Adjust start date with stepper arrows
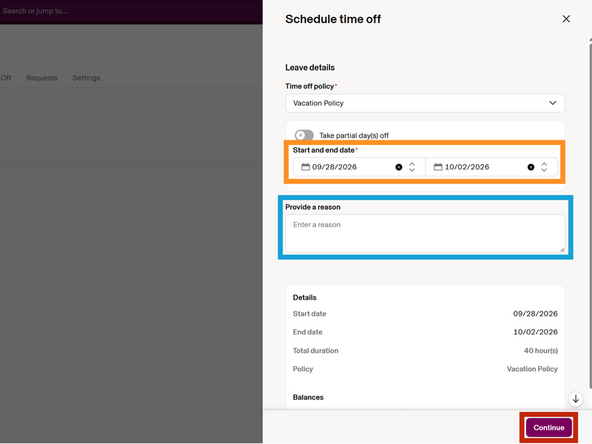The image size is (592, 444). pos(412,167)
